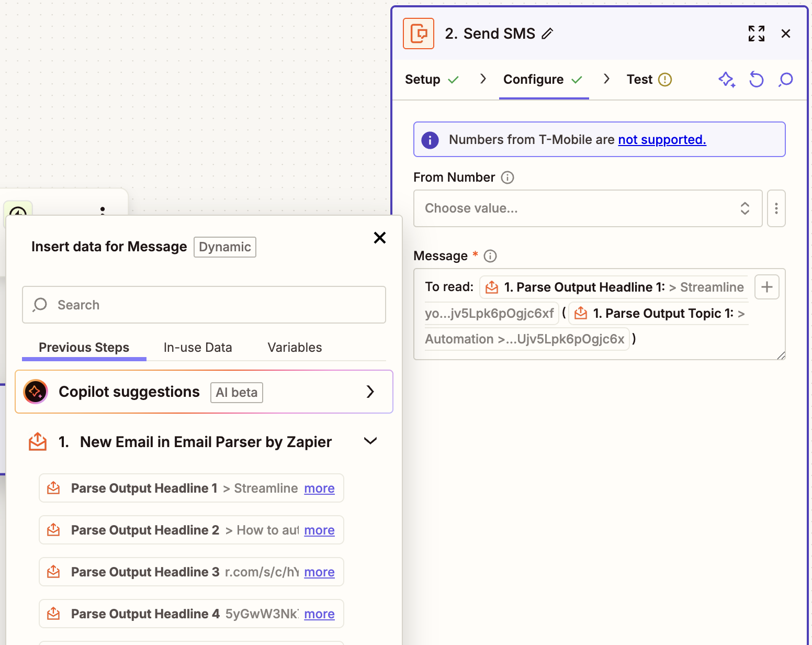
Task: Show From Number info tooltip icon
Action: 507,177
